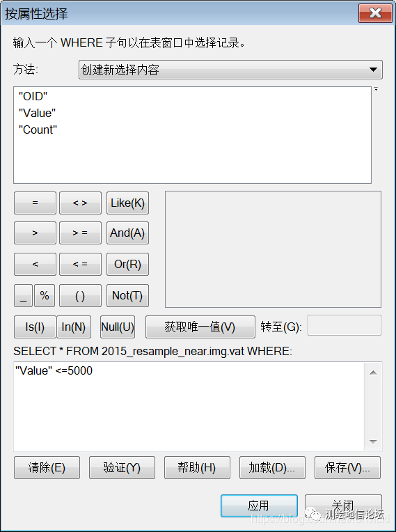Viewport: 396px width, 532px height.
Task: Click the Not(T) button
Action: click(x=127, y=295)
